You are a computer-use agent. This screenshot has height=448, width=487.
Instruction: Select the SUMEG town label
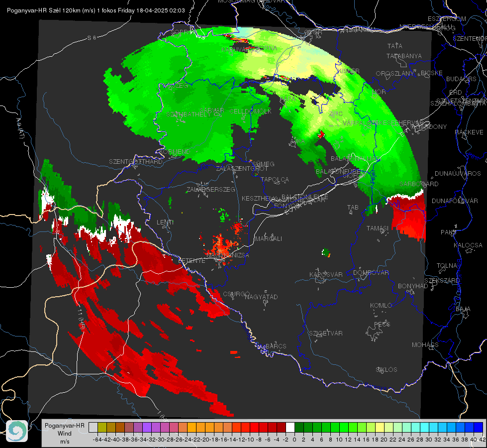click(263, 164)
